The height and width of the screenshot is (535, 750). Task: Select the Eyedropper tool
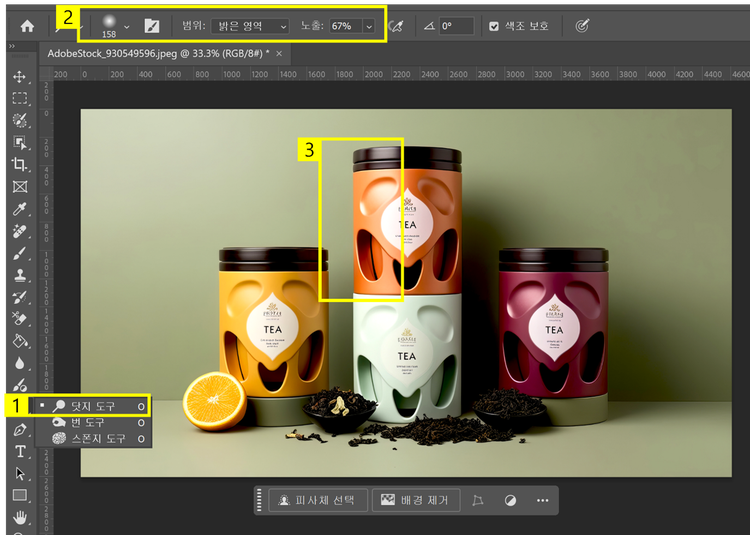click(19, 208)
